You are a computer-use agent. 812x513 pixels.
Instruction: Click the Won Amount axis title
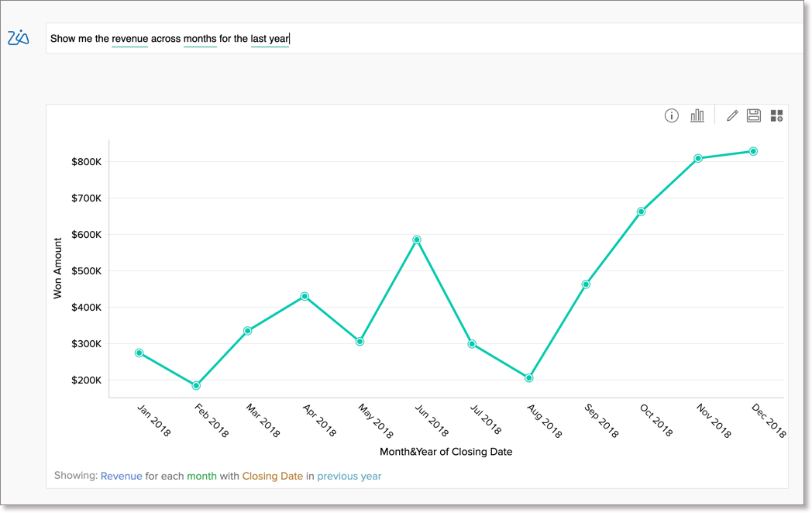tap(57, 268)
